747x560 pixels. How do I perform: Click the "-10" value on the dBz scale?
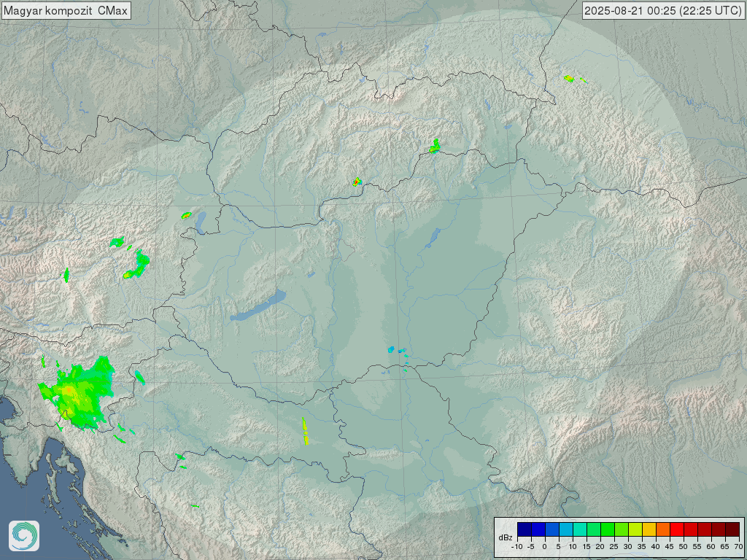coord(517,547)
